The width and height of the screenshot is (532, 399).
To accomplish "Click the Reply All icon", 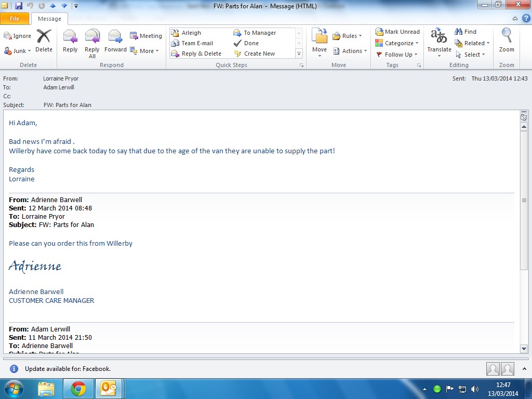I will (x=92, y=36).
